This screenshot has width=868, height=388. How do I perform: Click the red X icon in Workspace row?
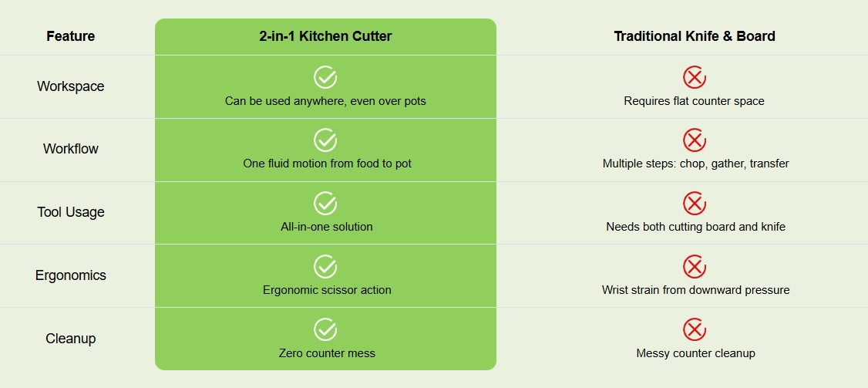[x=695, y=77]
